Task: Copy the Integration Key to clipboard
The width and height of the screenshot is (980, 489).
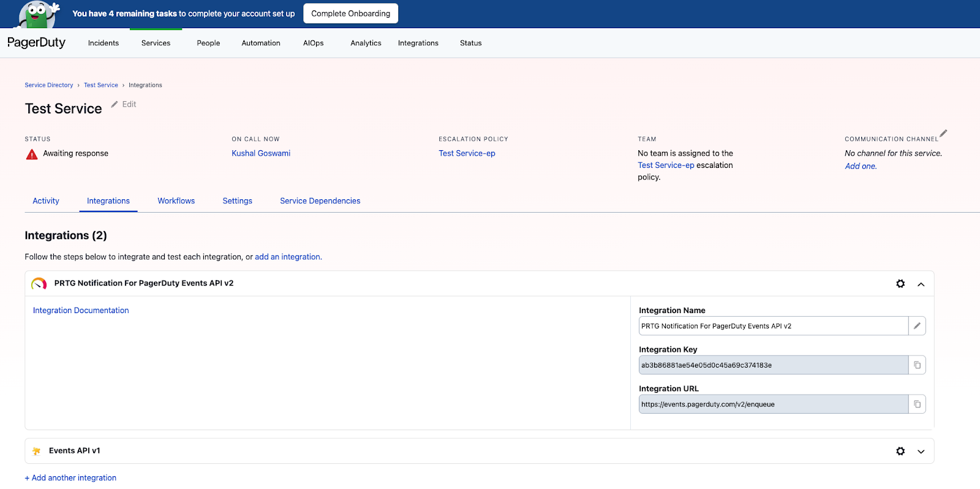Action: click(917, 365)
